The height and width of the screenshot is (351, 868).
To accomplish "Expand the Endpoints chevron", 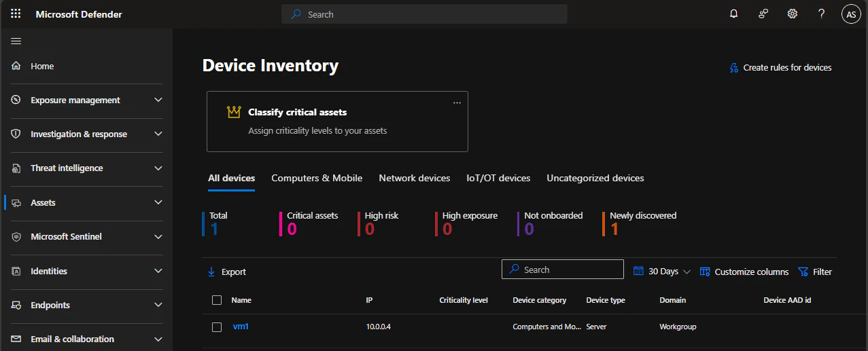I will [158, 305].
